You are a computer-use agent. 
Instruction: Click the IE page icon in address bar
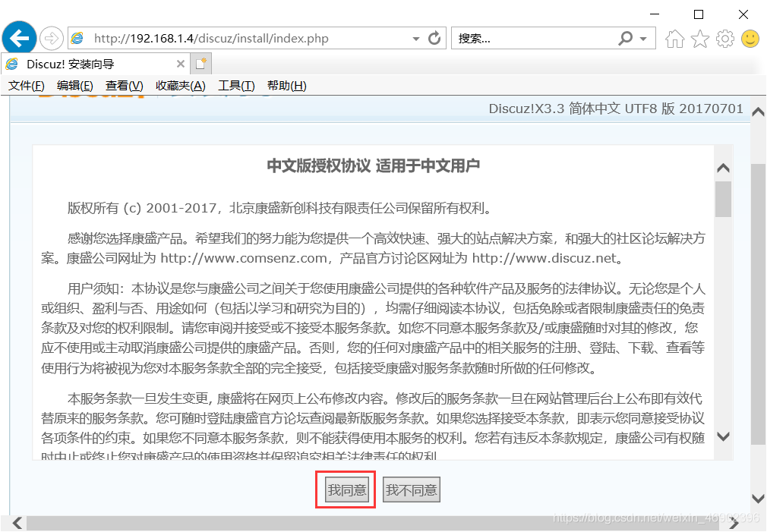[x=77, y=38]
